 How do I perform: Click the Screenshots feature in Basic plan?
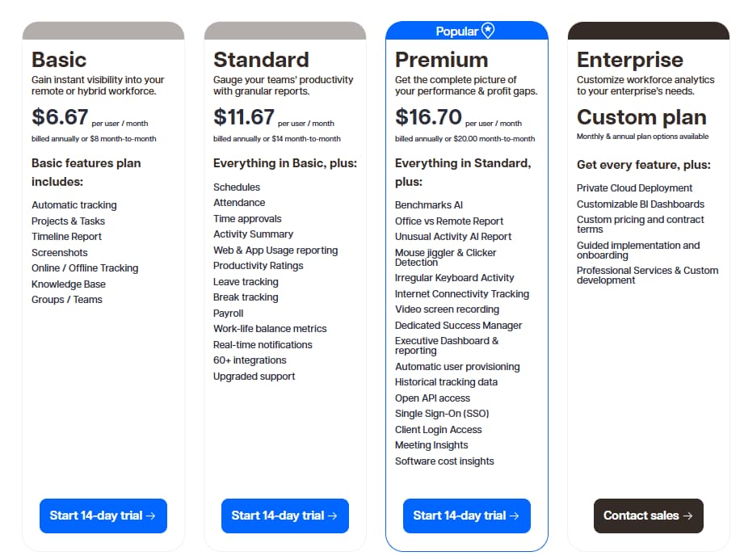pyautogui.click(x=59, y=252)
